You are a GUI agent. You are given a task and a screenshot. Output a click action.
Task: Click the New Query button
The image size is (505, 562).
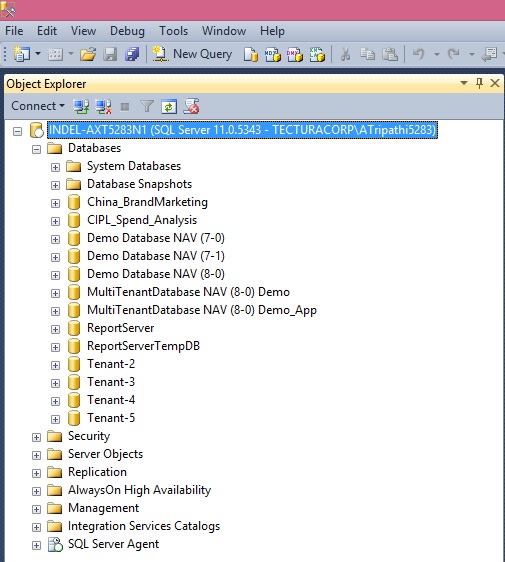tap(192, 54)
